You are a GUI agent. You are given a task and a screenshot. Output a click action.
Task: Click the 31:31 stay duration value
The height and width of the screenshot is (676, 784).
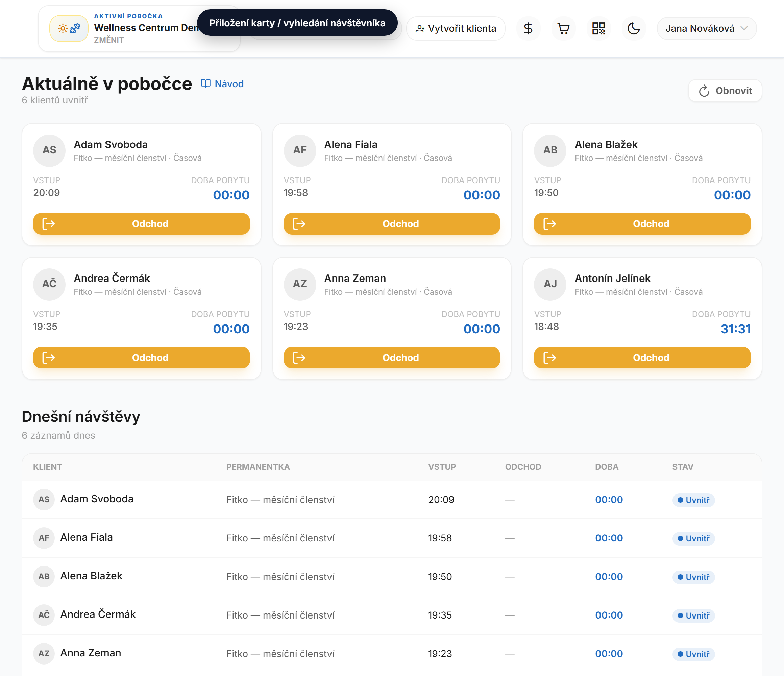pyautogui.click(x=736, y=329)
